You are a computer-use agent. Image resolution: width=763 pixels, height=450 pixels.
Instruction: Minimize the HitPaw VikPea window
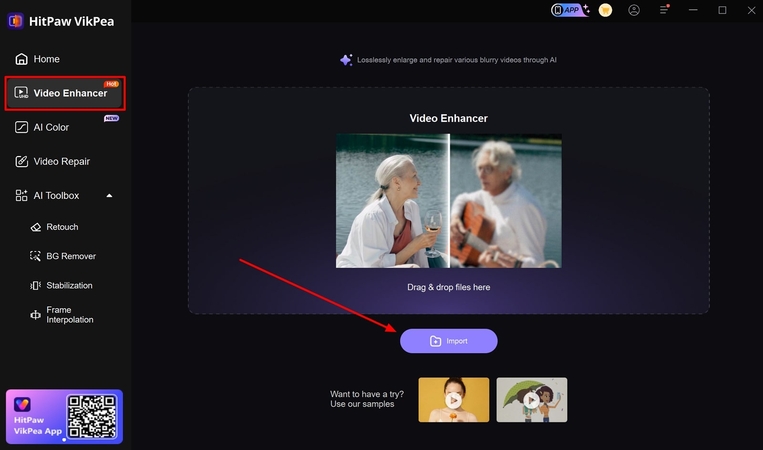click(693, 10)
